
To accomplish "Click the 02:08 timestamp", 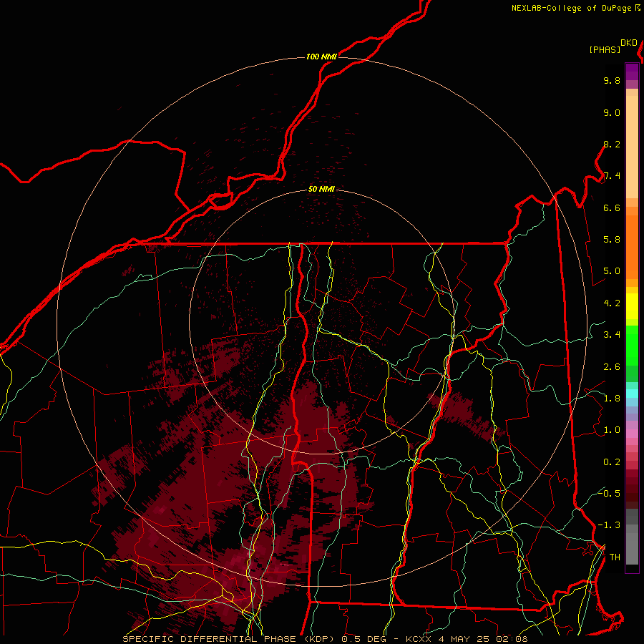I will click(512, 639).
